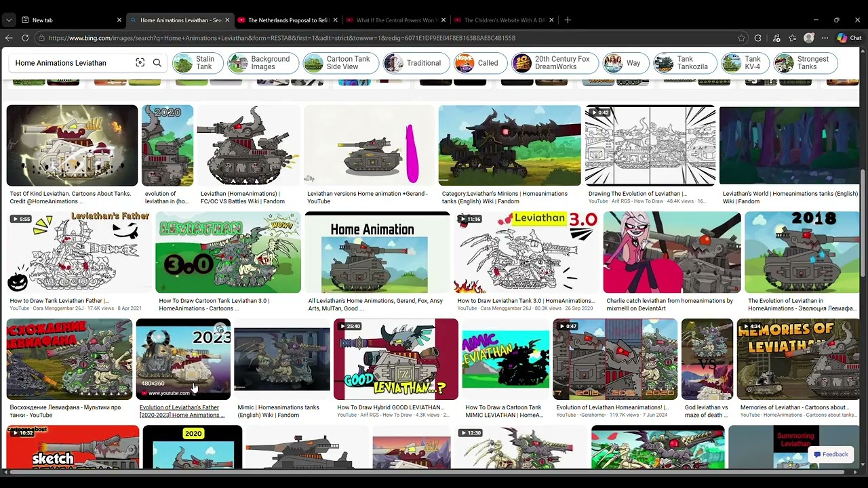Close the Home Animations Leviathan tab
The width and height of the screenshot is (868, 488).
[x=227, y=20]
